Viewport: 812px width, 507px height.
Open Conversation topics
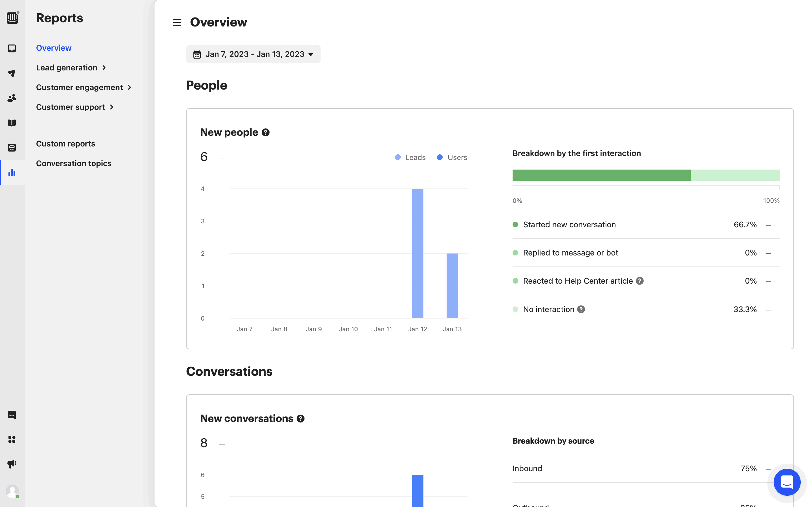point(74,163)
